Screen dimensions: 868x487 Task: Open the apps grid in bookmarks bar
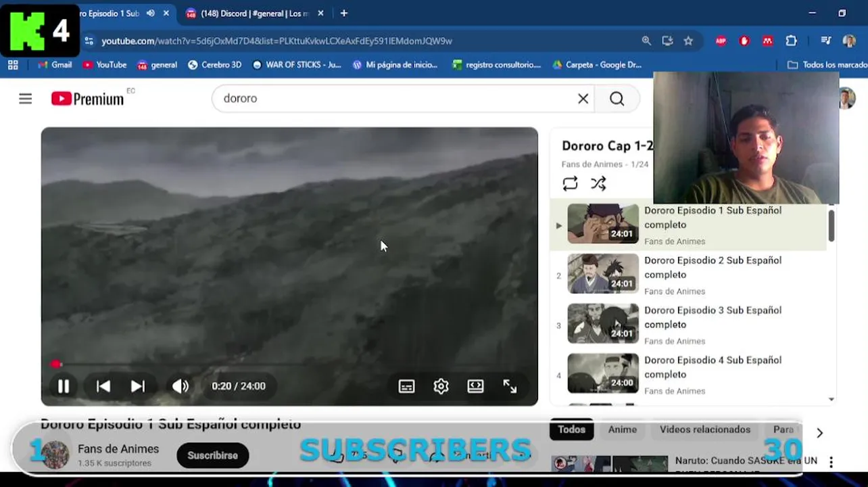coord(13,65)
